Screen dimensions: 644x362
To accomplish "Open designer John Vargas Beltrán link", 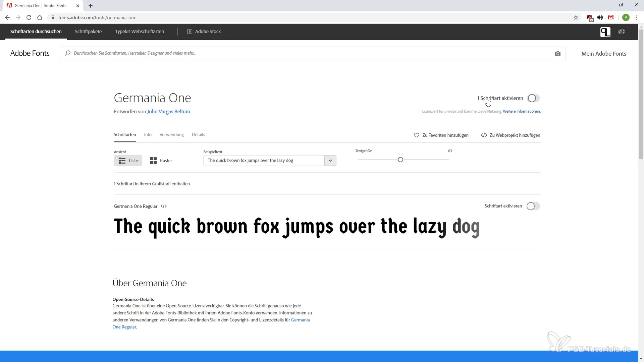I will (169, 112).
